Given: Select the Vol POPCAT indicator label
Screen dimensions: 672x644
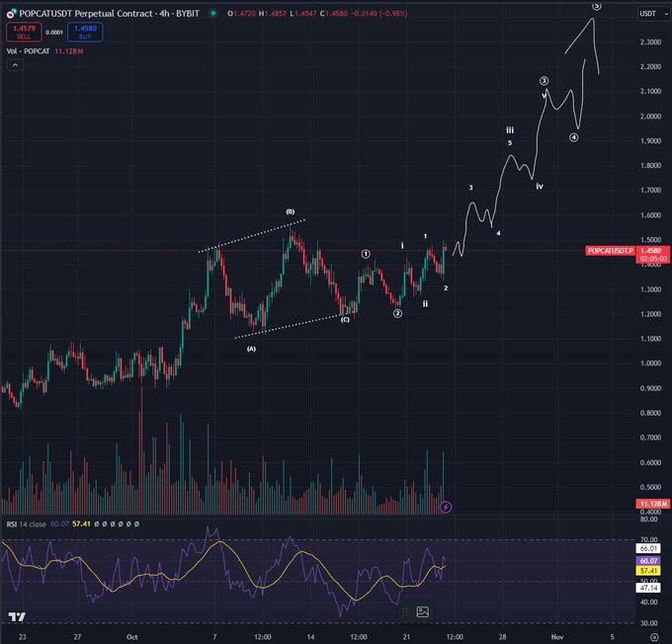Looking at the screenshot, I should (x=28, y=49).
